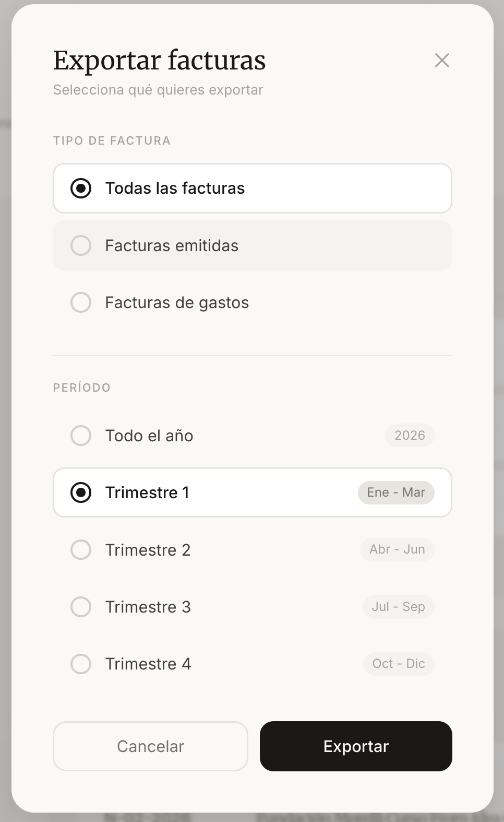Image resolution: width=504 pixels, height=822 pixels.
Task: Click the Exportar button
Action: tap(356, 746)
